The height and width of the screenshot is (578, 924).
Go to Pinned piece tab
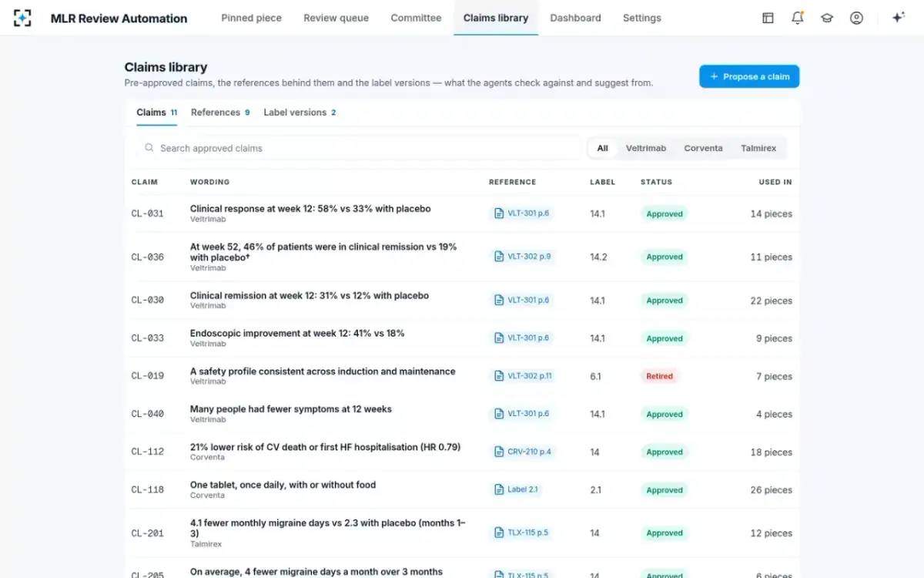[251, 18]
